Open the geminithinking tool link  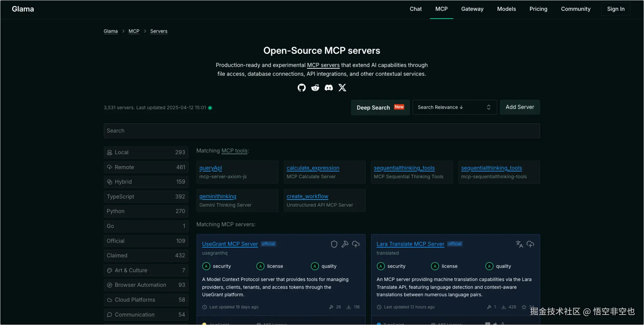[x=218, y=196]
